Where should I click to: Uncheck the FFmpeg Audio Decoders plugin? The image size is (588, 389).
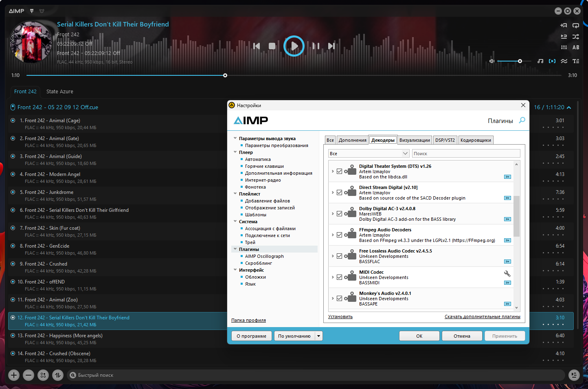(x=339, y=235)
